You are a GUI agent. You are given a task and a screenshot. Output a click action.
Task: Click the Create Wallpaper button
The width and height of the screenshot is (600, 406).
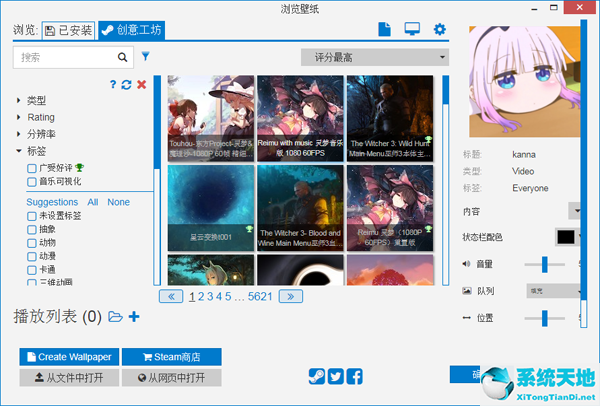(69, 357)
